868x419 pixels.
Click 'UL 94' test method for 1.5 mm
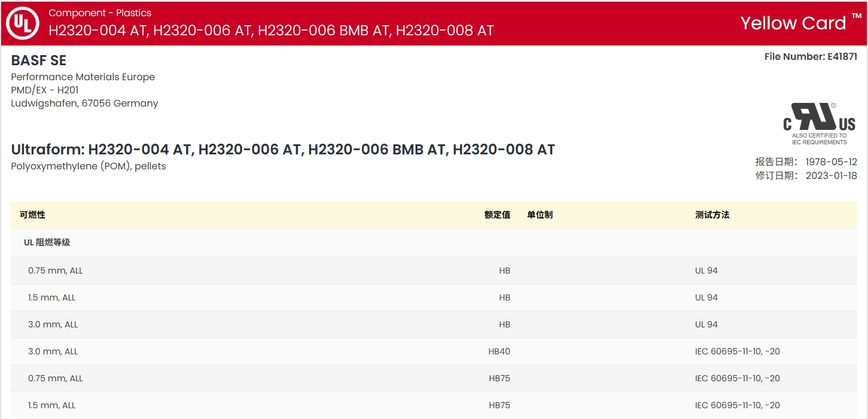click(706, 297)
